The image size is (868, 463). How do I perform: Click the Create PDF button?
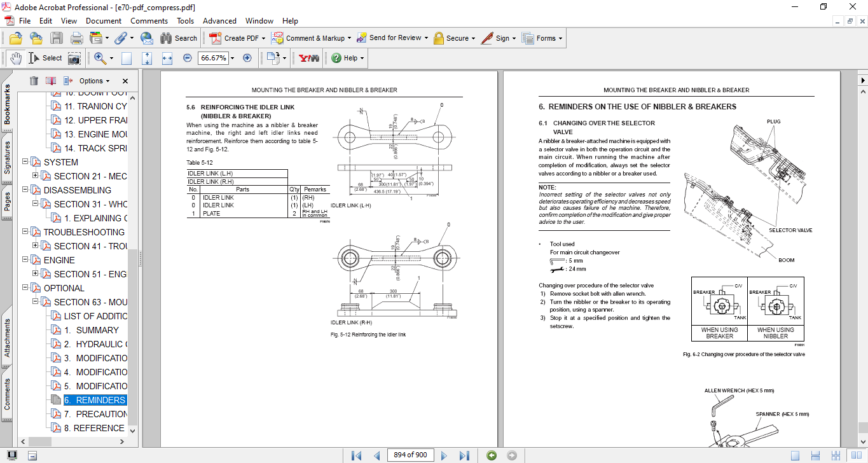[x=235, y=38]
